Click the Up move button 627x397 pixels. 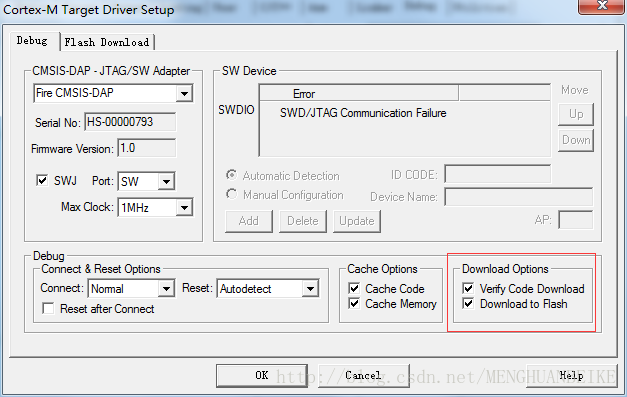pos(576,114)
